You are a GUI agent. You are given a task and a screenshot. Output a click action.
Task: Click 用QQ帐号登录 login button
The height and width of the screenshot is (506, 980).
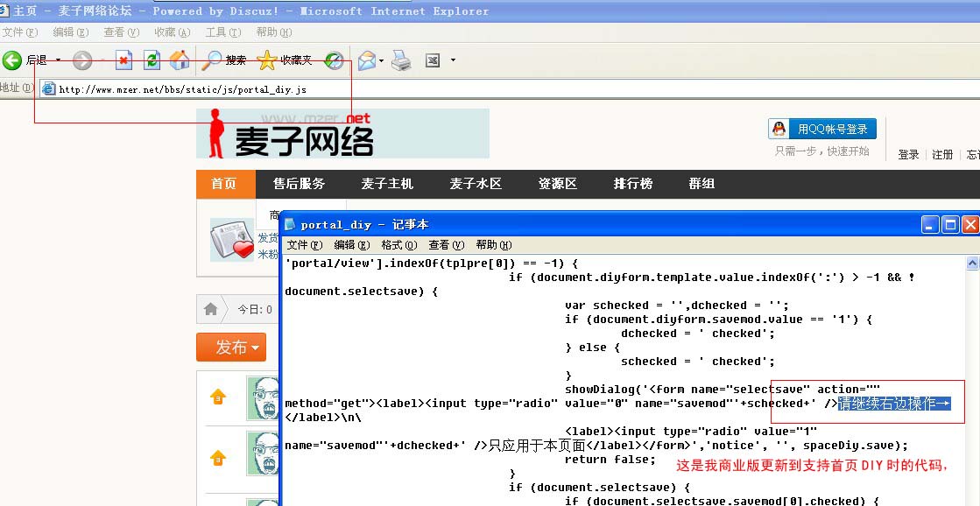click(822, 129)
